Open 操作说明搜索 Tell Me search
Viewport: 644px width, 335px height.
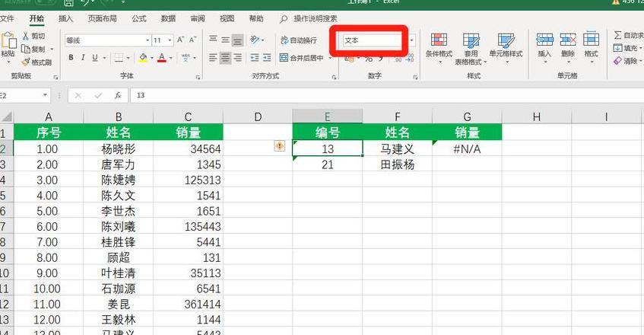point(309,18)
